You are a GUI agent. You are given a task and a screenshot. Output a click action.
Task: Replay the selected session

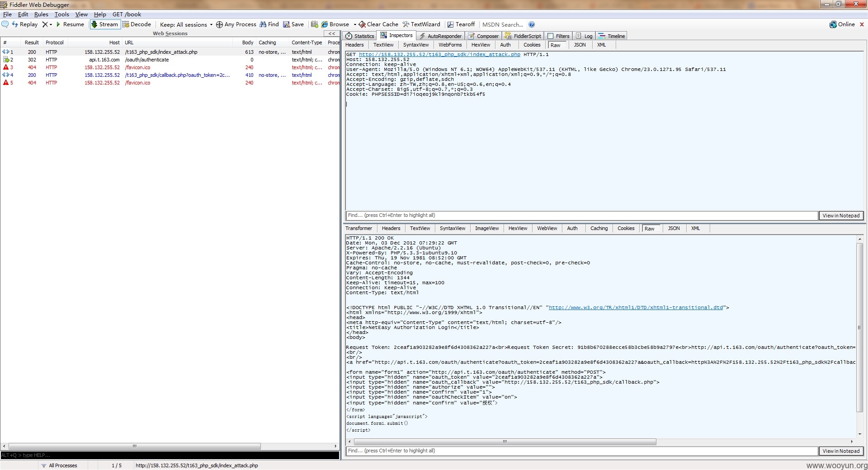point(25,24)
